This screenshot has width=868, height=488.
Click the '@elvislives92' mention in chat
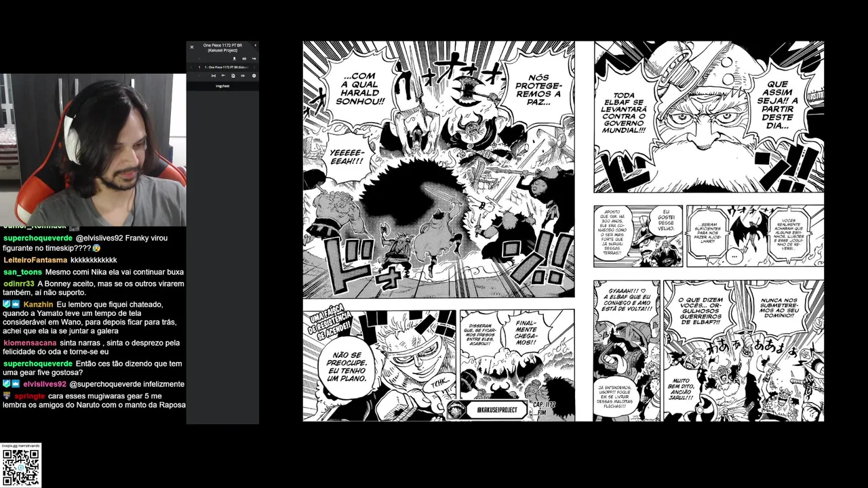click(100, 239)
